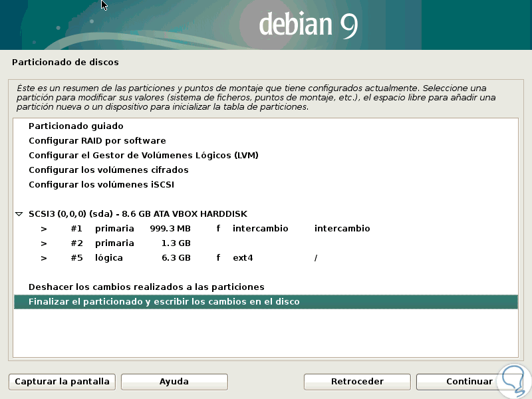Click the intercambio mount point label
The width and height of the screenshot is (532, 399).
342,228
